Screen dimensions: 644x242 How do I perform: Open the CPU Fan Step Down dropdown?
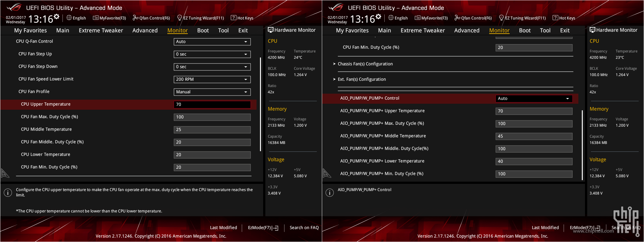pyautogui.click(x=212, y=67)
